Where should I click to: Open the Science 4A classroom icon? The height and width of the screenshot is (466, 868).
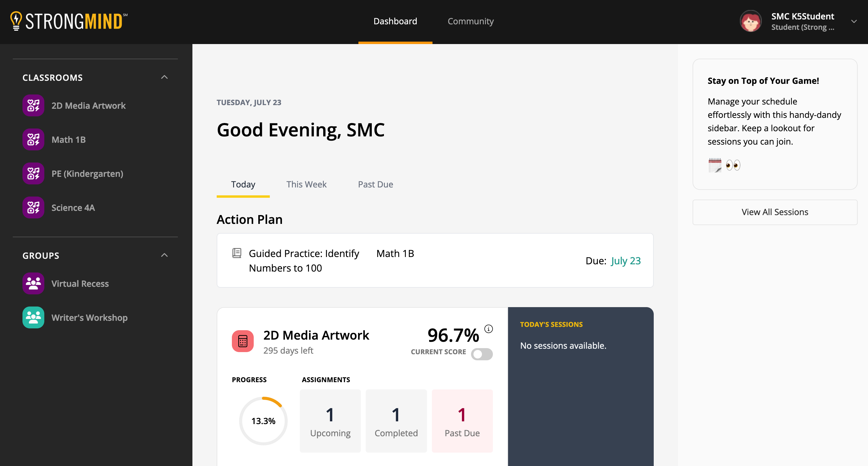[33, 208]
